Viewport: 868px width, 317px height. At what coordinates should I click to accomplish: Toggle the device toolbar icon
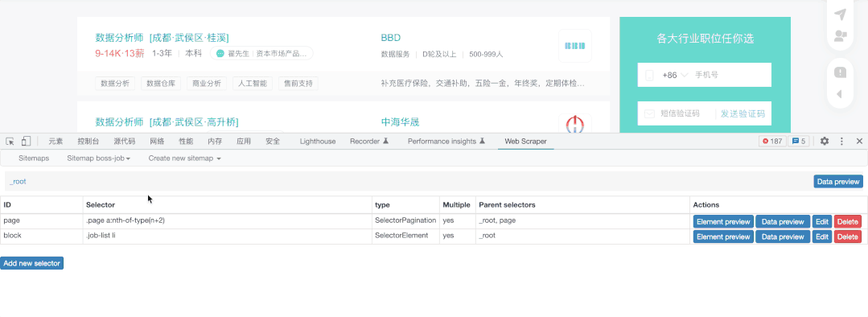click(26, 141)
